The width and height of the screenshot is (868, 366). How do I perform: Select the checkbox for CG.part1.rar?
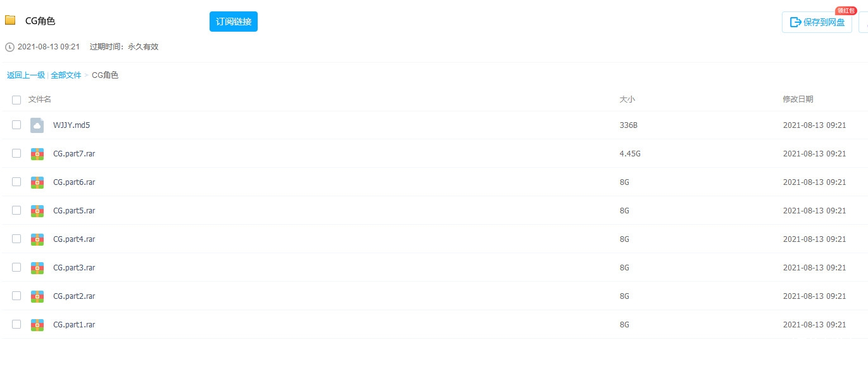coord(16,324)
